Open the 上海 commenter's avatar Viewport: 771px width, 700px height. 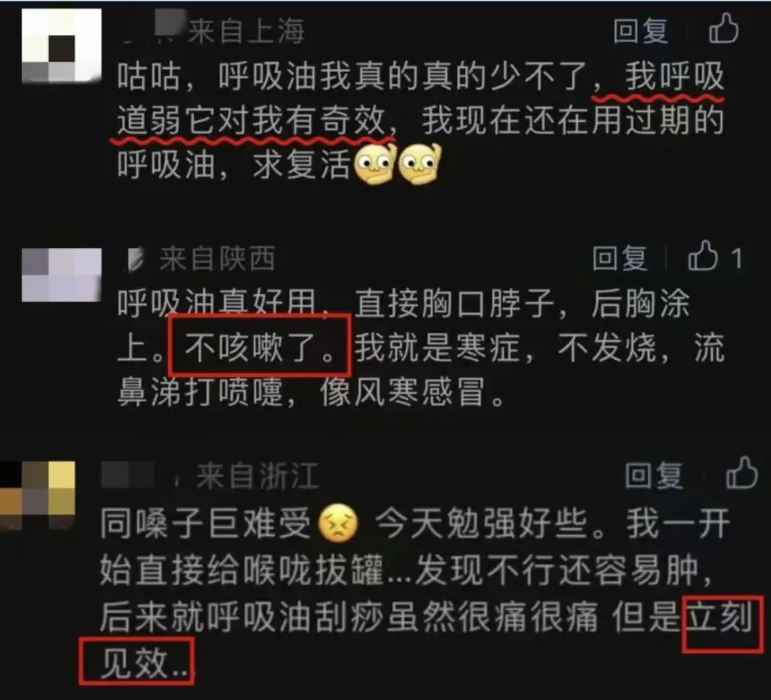61,45
